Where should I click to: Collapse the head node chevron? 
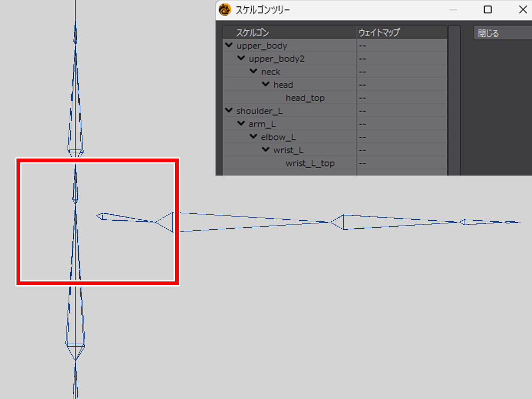265,84
